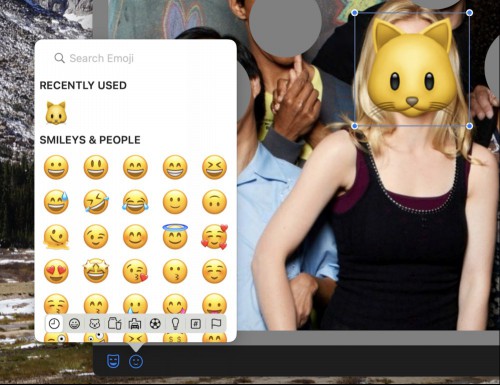Screen dimensions: 500x385
Task: Insert the plain kissing face emoji
Action: 175,271
